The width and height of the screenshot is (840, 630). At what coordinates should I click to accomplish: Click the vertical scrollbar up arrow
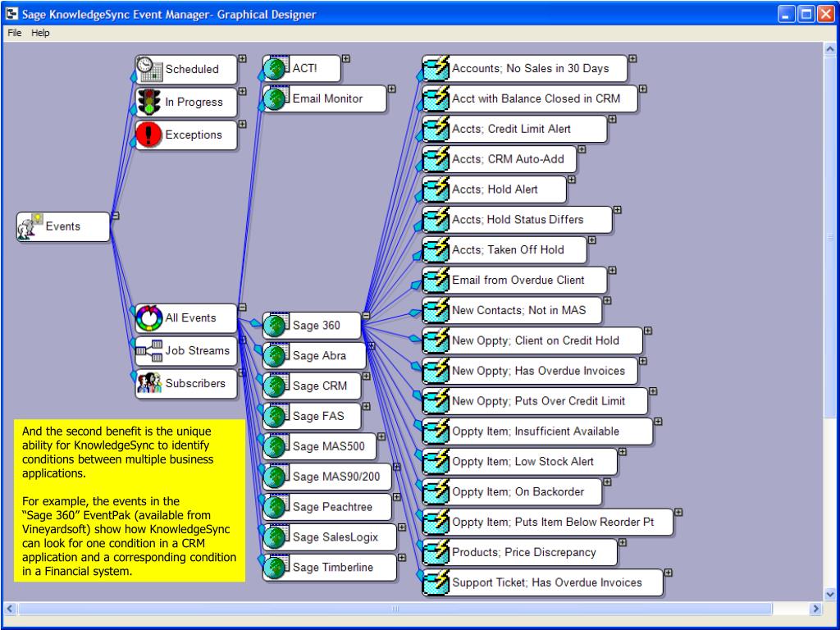[x=830, y=49]
